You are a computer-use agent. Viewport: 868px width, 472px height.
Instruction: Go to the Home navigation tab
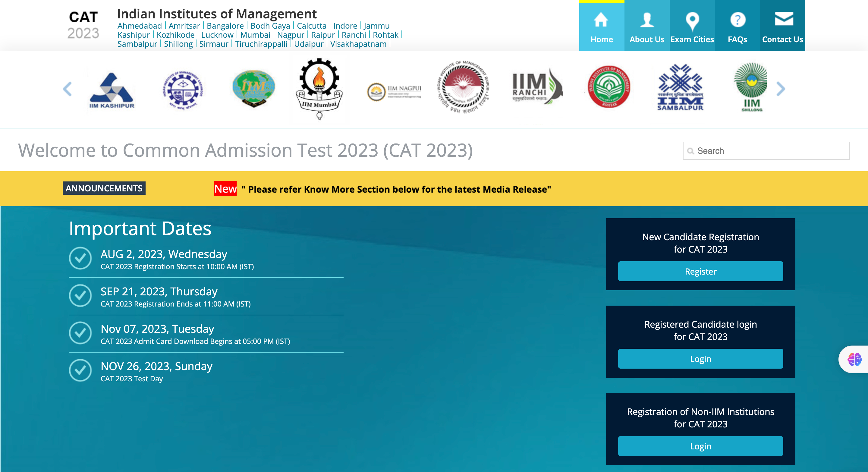click(x=602, y=26)
